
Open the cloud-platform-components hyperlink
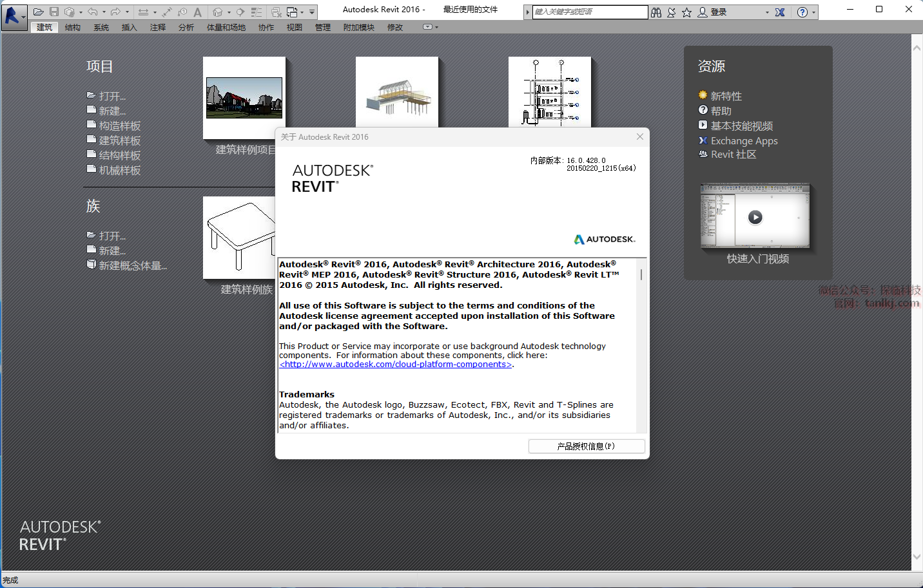(x=396, y=365)
